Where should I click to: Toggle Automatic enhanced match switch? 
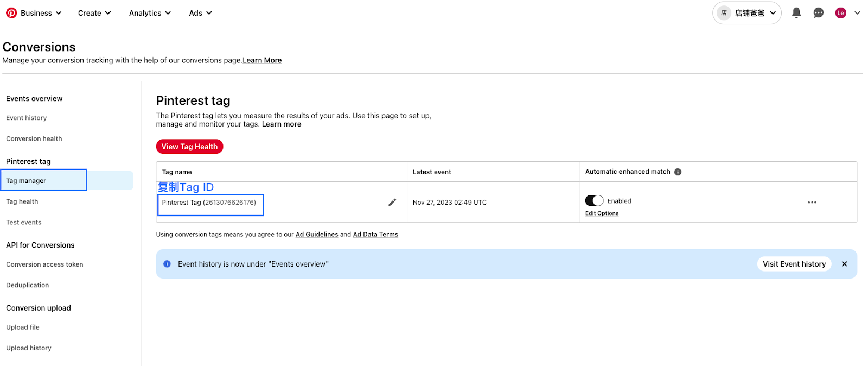coord(594,201)
